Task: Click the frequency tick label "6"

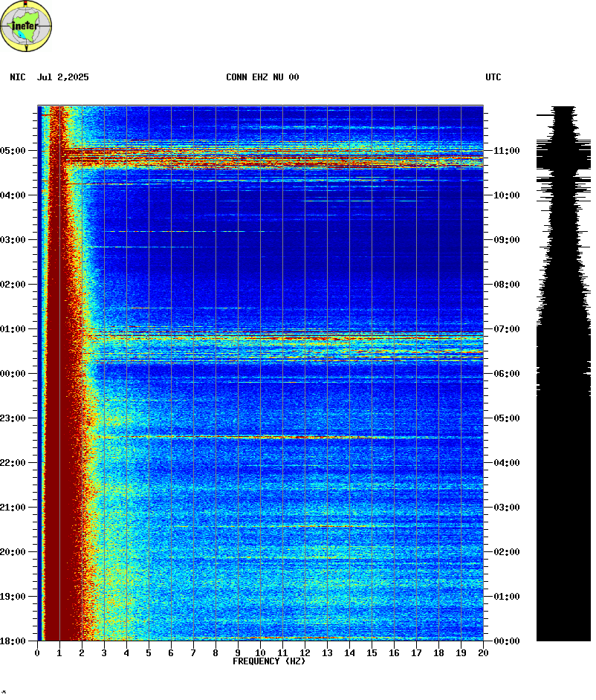Action: click(171, 653)
